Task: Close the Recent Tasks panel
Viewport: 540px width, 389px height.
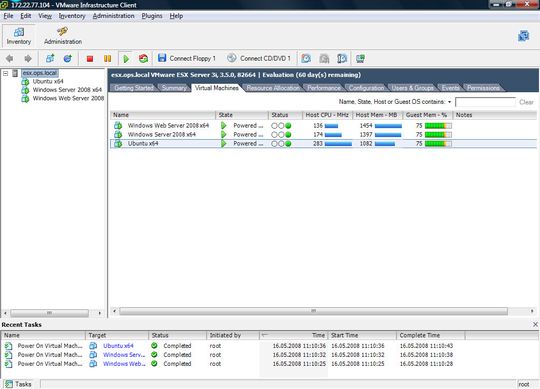Action: pyautogui.click(x=535, y=324)
